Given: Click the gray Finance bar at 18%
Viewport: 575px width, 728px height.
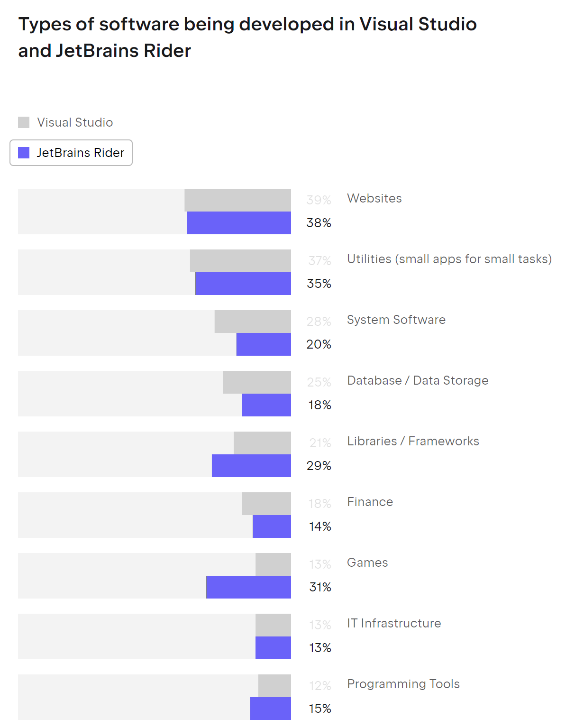Looking at the screenshot, I should click(266, 504).
